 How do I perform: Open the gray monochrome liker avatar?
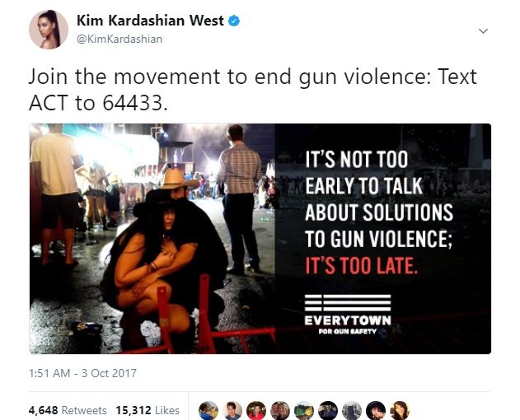point(352,411)
